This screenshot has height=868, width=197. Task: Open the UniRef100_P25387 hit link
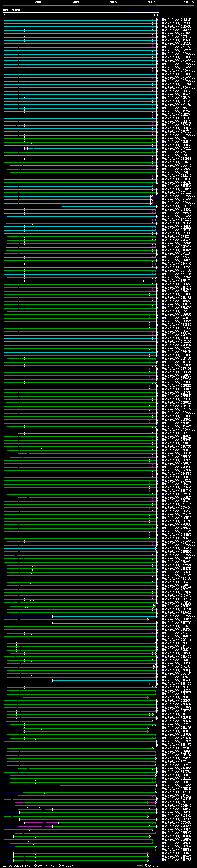pyautogui.click(x=176, y=23)
